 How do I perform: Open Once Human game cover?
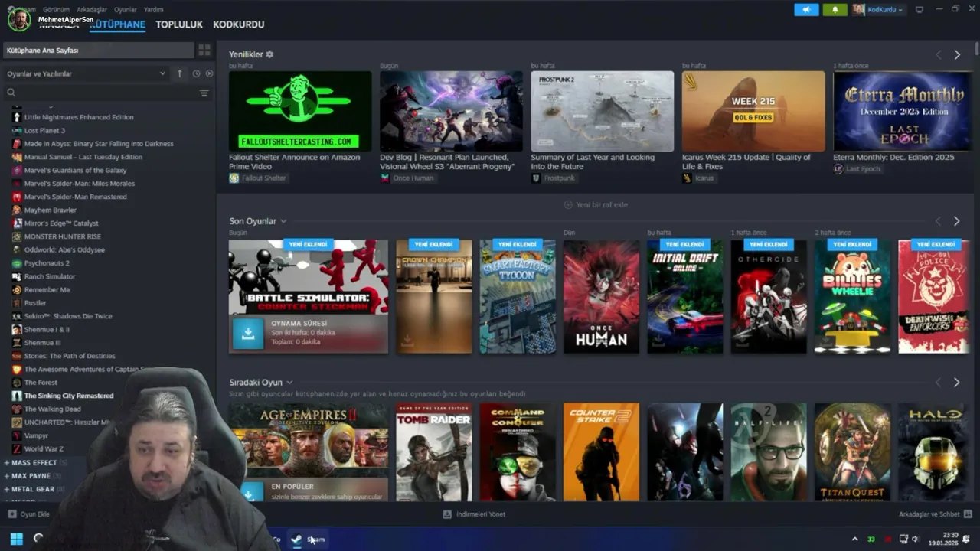601,297
